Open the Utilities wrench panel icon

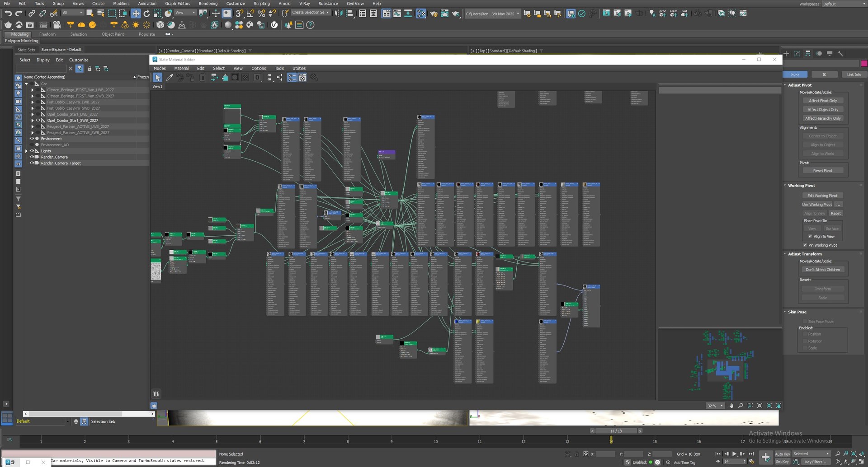[x=840, y=53]
